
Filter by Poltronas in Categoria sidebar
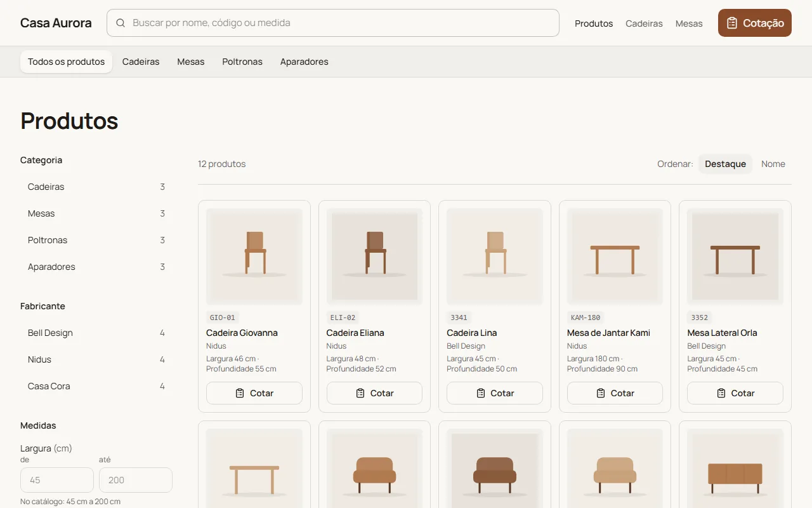96,240
